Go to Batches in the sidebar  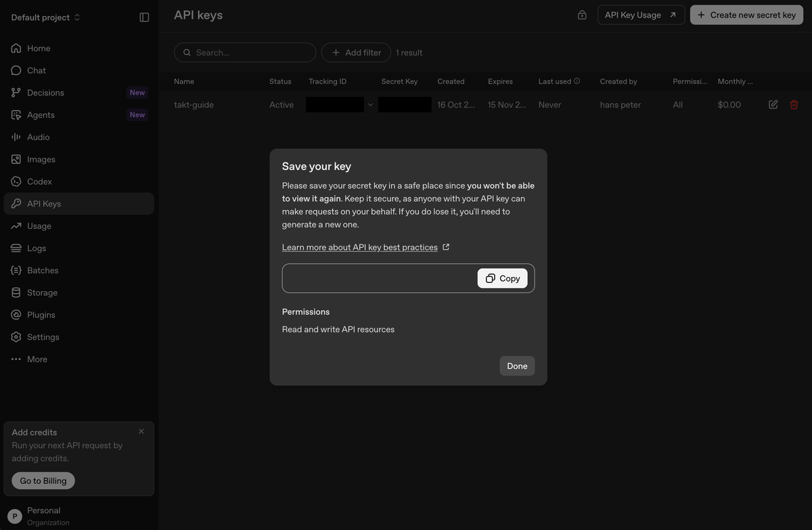[79, 270]
